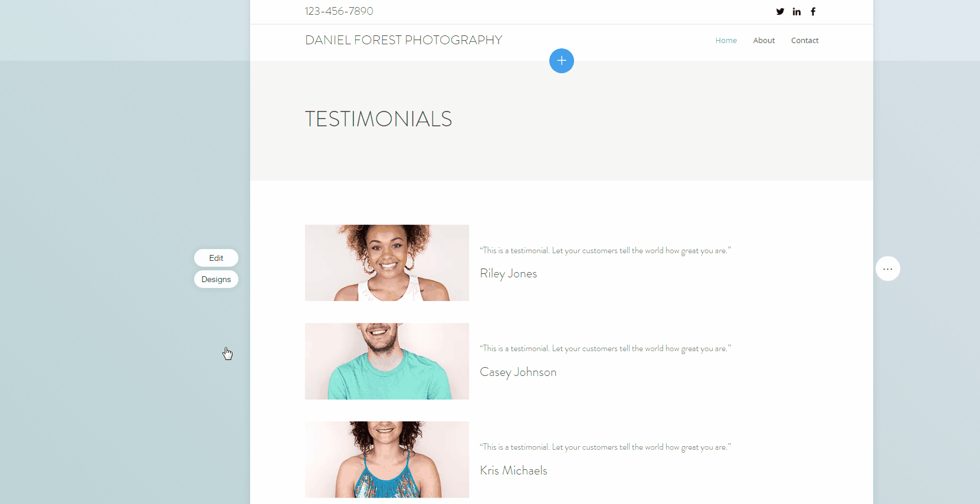Select the Kris Michaels photo
The height and width of the screenshot is (504, 980).
(387, 459)
